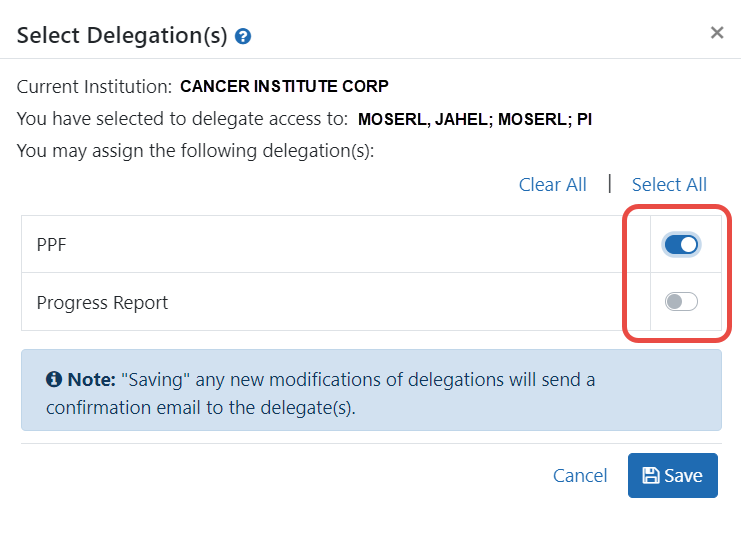The height and width of the screenshot is (535, 741).
Task: Open the help icon beside Select Delegation(s)
Action: (x=243, y=36)
